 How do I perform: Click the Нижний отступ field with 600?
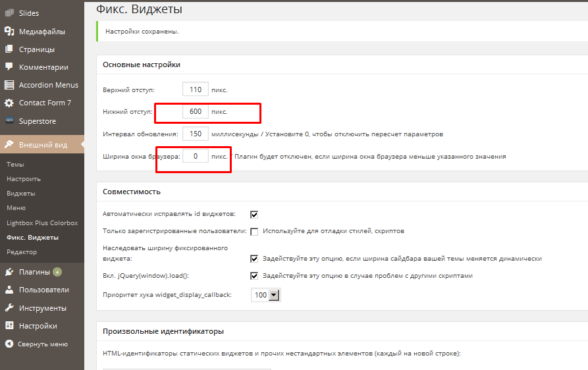196,111
